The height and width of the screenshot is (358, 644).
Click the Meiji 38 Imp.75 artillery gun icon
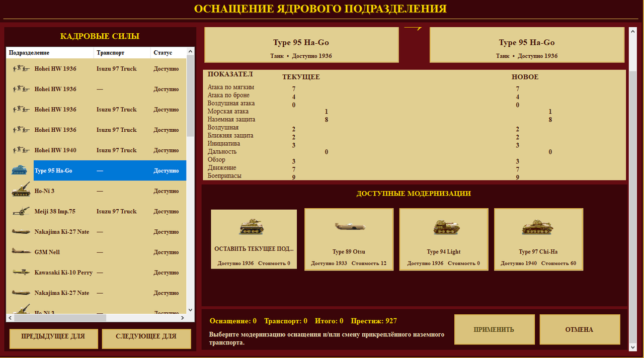point(20,211)
